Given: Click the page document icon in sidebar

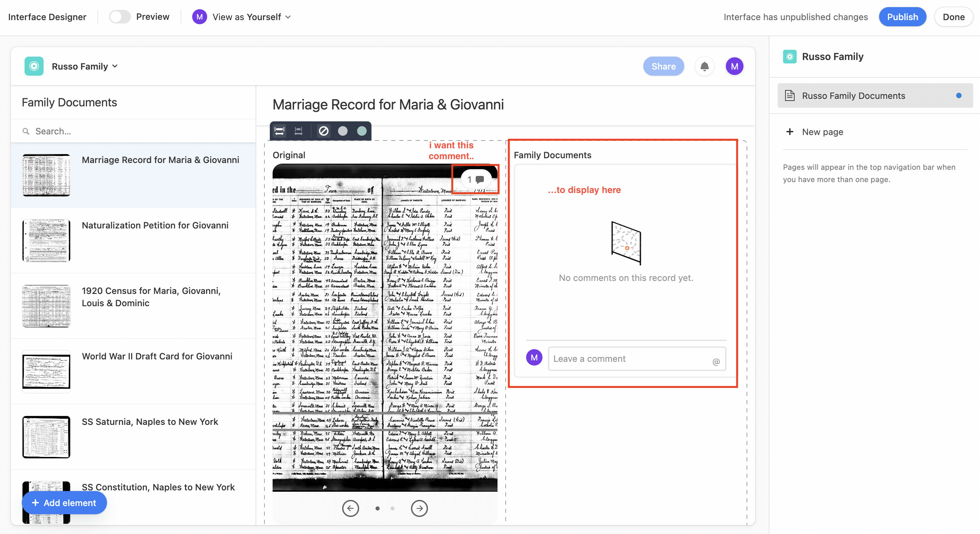Looking at the screenshot, I should point(790,95).
